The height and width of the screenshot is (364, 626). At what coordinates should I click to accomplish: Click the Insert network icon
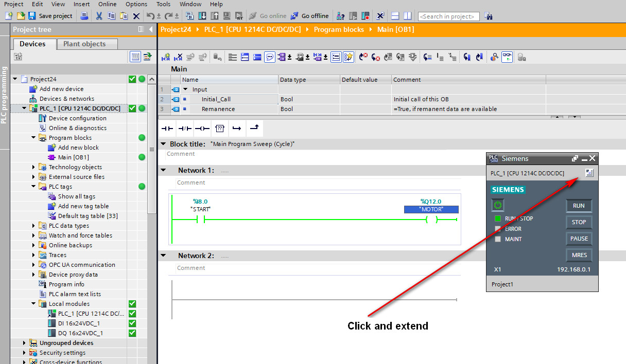click(x=166, y=57)
